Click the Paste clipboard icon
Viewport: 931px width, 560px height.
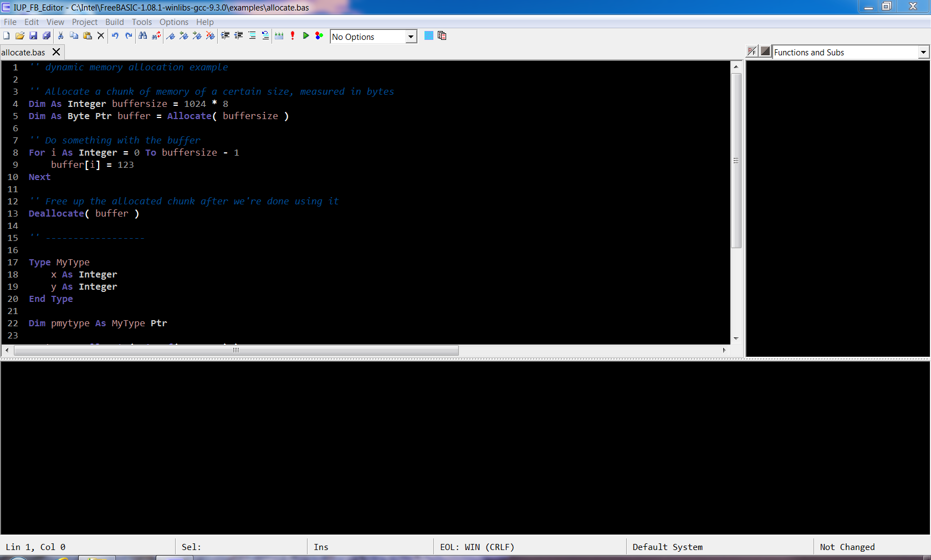87,35
